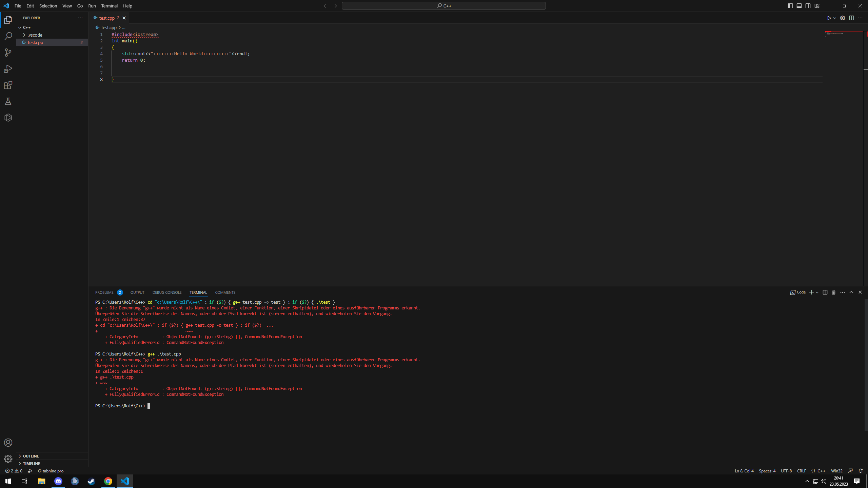
Task: Toggle the primary side bar layout button
Action: point(790,6)
